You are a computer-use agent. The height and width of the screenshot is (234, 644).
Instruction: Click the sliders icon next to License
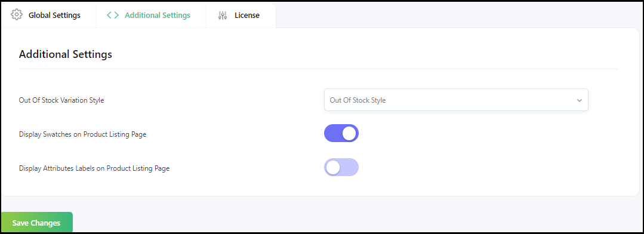222,16
